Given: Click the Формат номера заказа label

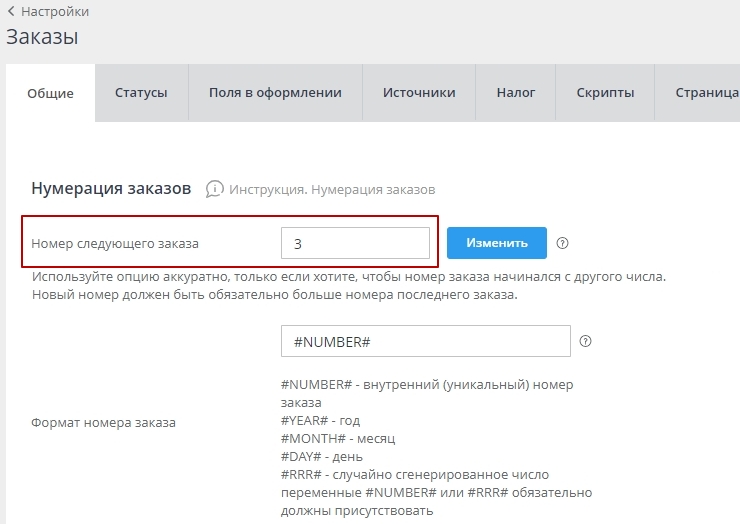Looking at the screenshot, I should [x=103, y=423].
